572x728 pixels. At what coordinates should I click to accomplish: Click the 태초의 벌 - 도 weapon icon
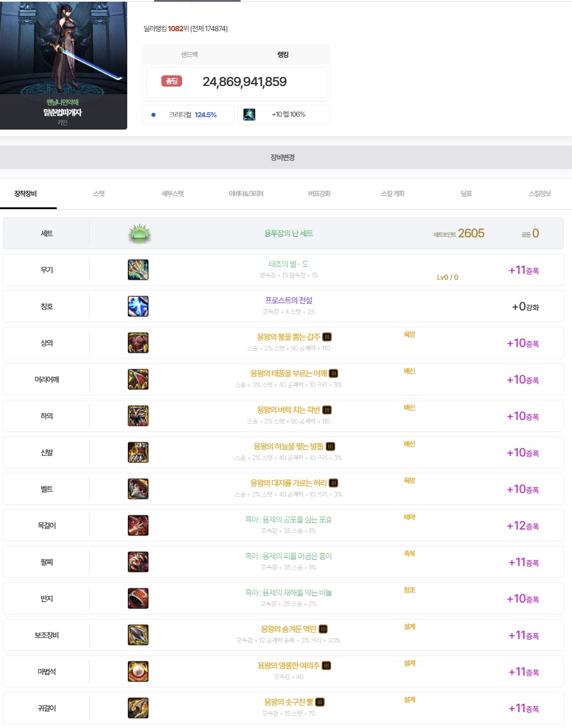138,270
